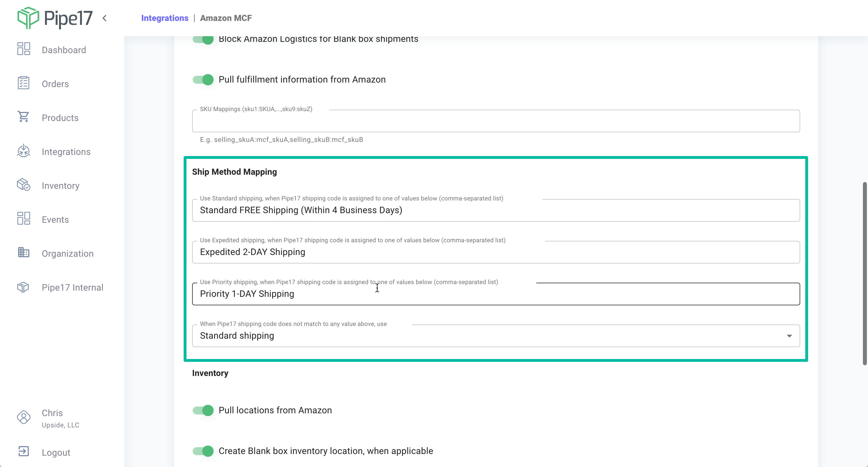Open the Pipe17 Internal cube icon

[23, 287]
